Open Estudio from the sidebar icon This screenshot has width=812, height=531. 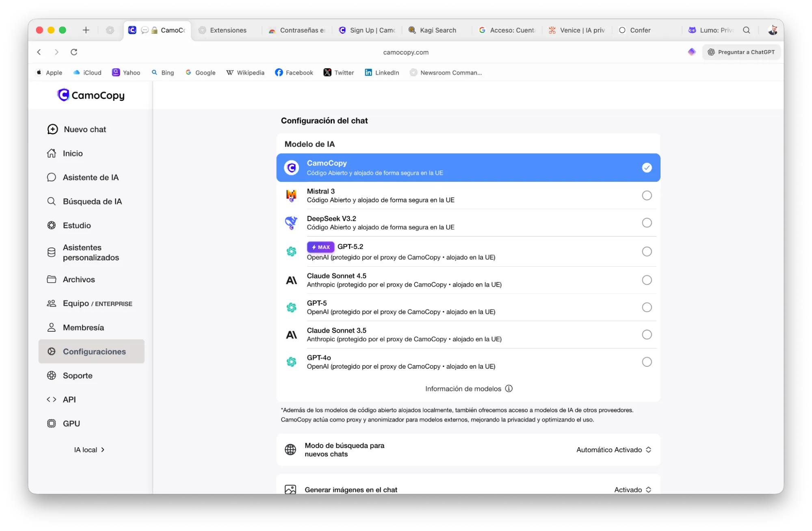[52, 225]
